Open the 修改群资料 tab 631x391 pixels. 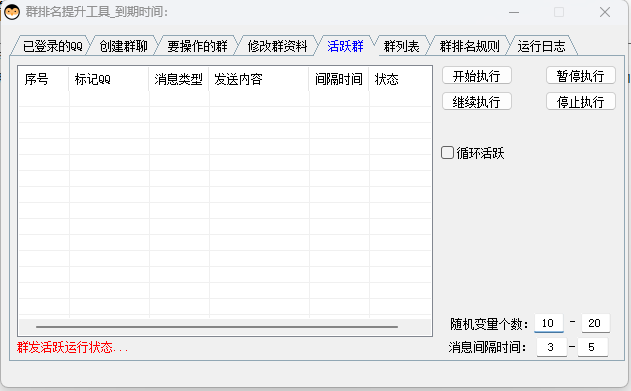point(277,46)
